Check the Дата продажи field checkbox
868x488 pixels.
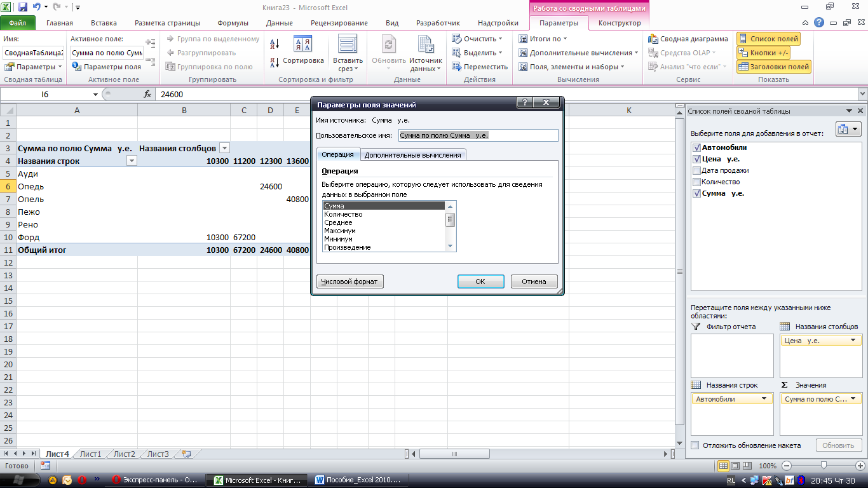697,170
